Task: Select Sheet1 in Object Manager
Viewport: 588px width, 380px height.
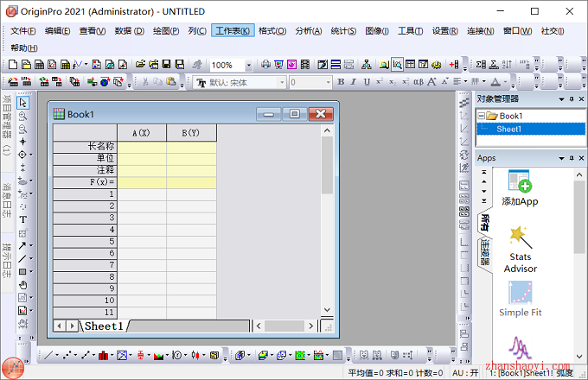Action: [x=530, y=130]
